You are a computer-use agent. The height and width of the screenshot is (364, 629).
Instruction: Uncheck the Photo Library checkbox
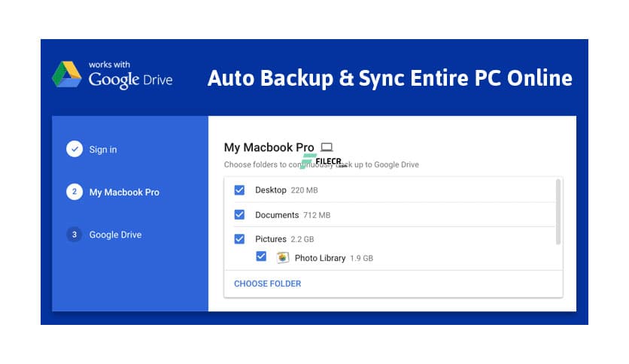click(261, 256)
